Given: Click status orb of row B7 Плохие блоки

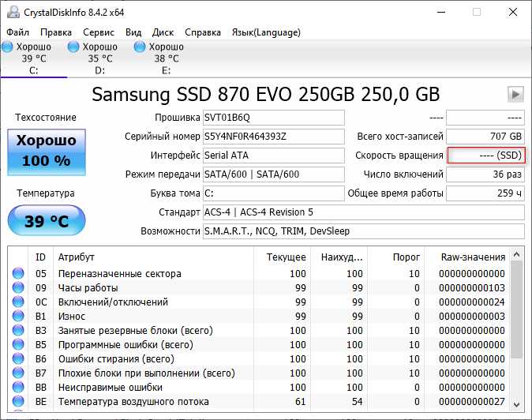Looking at the screenshot, I should click(18, 373).
